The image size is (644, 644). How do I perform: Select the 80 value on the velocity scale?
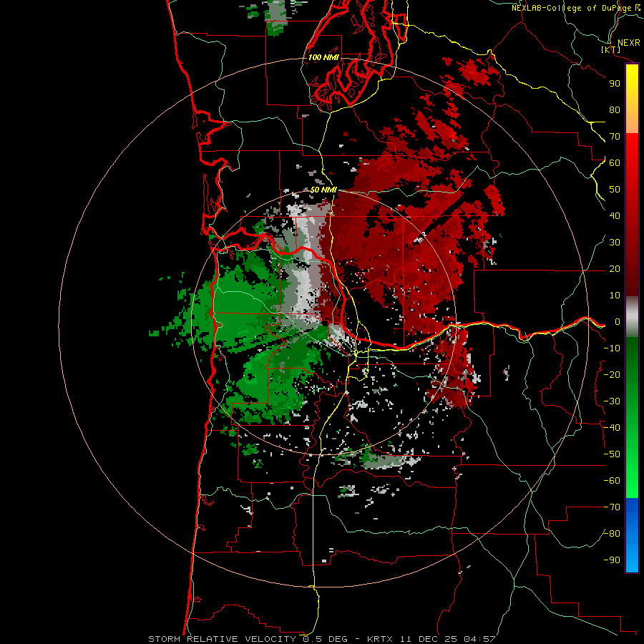(615, 110)
